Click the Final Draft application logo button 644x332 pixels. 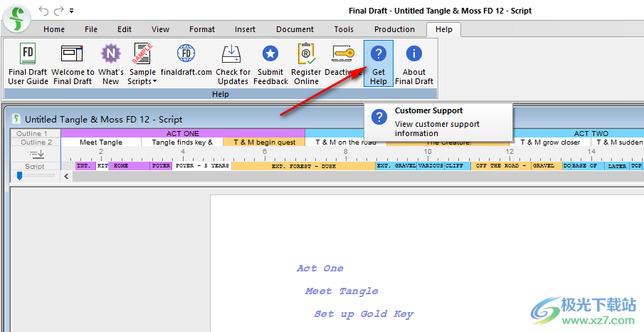coord(16,19)
